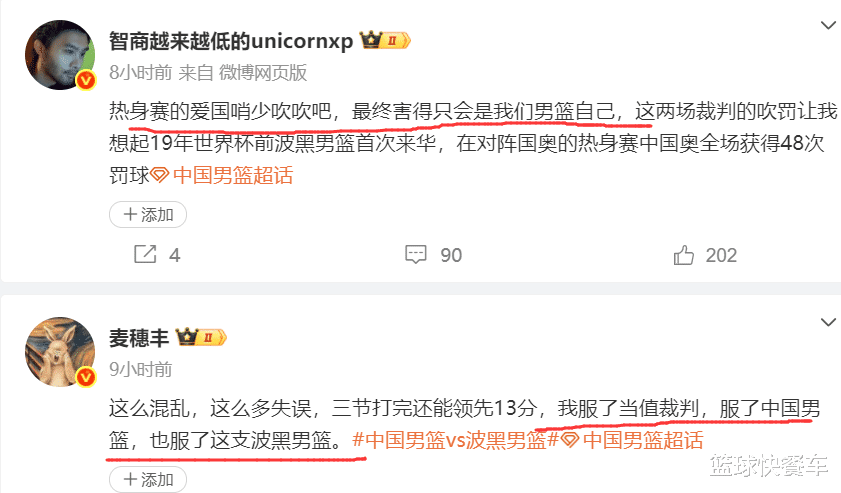
Task: Click 添加 button under second post
Action: click(x=148, y=479)
